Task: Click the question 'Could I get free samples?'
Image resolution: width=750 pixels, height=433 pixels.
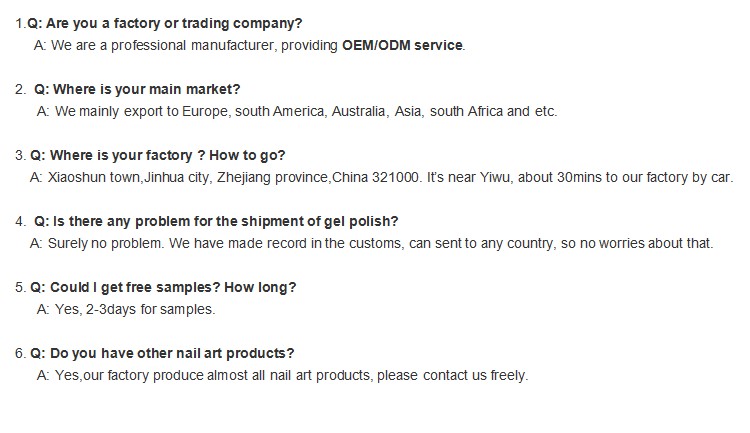Action: (x=125, y=288)
